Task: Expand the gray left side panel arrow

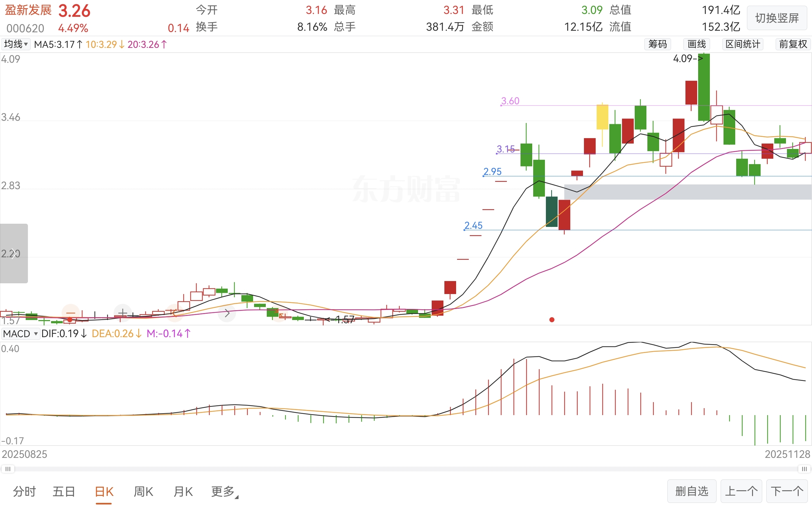Action: [13, 253]
